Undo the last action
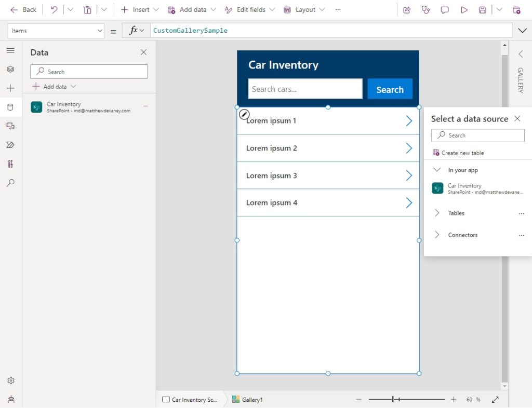 pyautogui.click(x=54, y=10)
